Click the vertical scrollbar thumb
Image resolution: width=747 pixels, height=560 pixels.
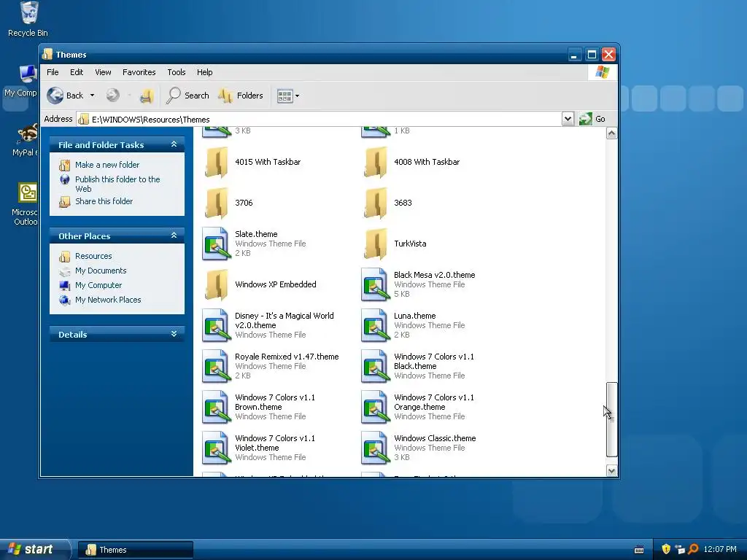point(612,419)
